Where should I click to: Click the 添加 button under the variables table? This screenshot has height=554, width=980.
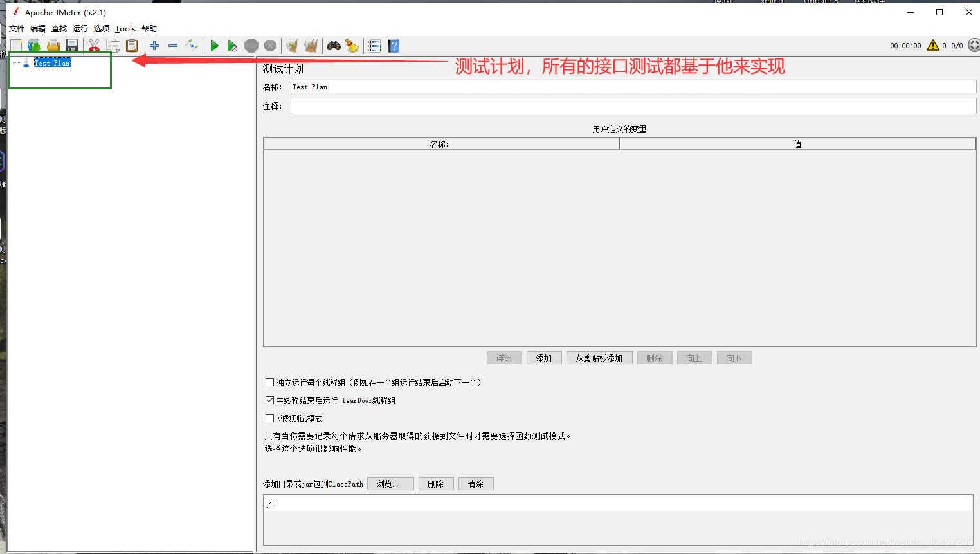click(544, 358)
